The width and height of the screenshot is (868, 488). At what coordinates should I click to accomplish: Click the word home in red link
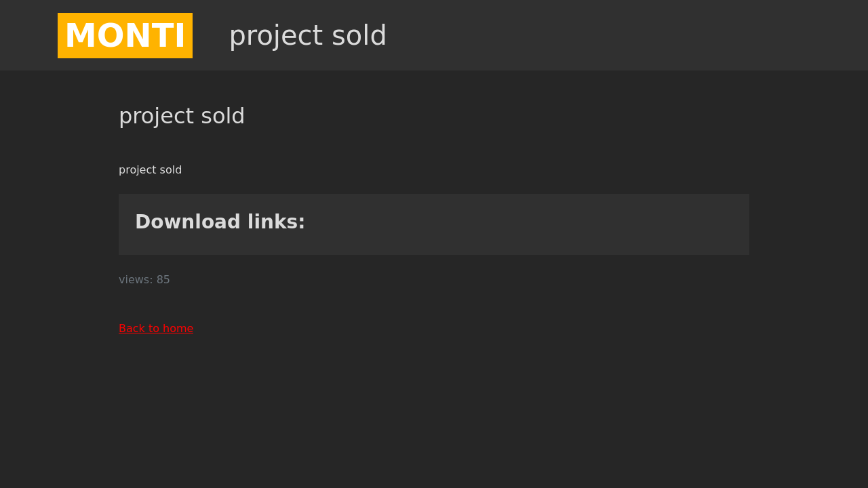[x=178, y=329]
